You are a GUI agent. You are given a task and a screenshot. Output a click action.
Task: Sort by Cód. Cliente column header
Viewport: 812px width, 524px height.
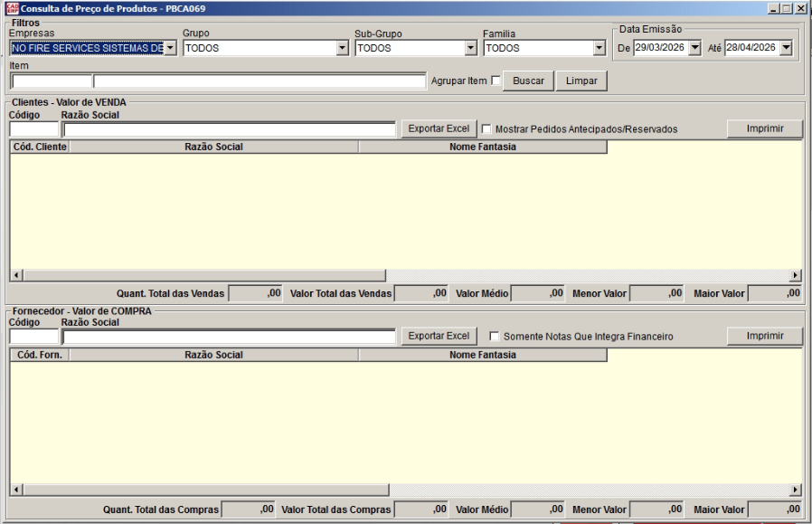(x=40, y=148)
